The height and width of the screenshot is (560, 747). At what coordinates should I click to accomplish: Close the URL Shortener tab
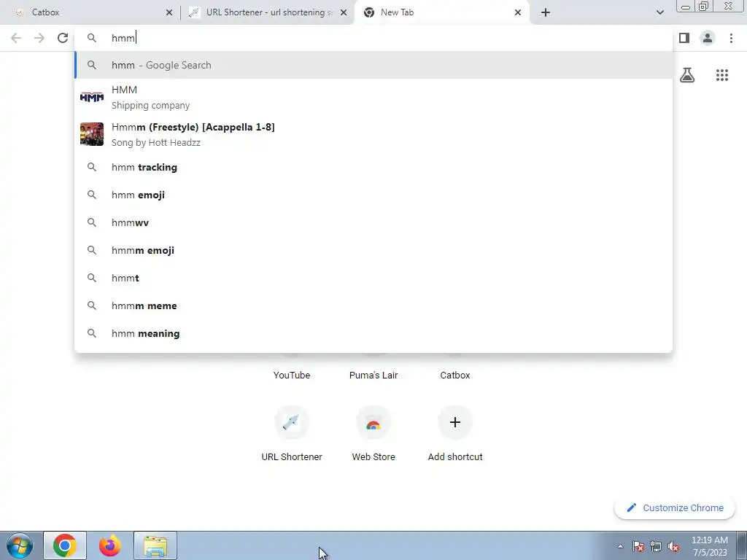coord(344,12)
